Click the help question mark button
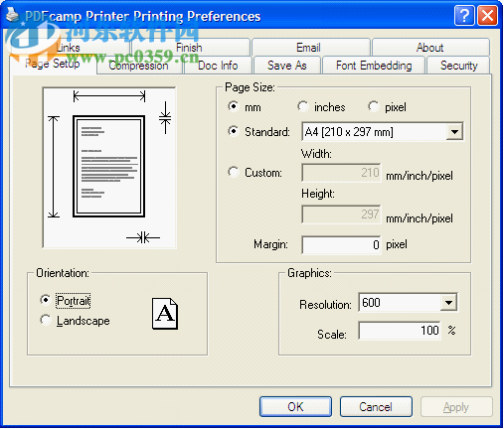The width and height of the screenshot is (504, 429). (x=464, y=15)
